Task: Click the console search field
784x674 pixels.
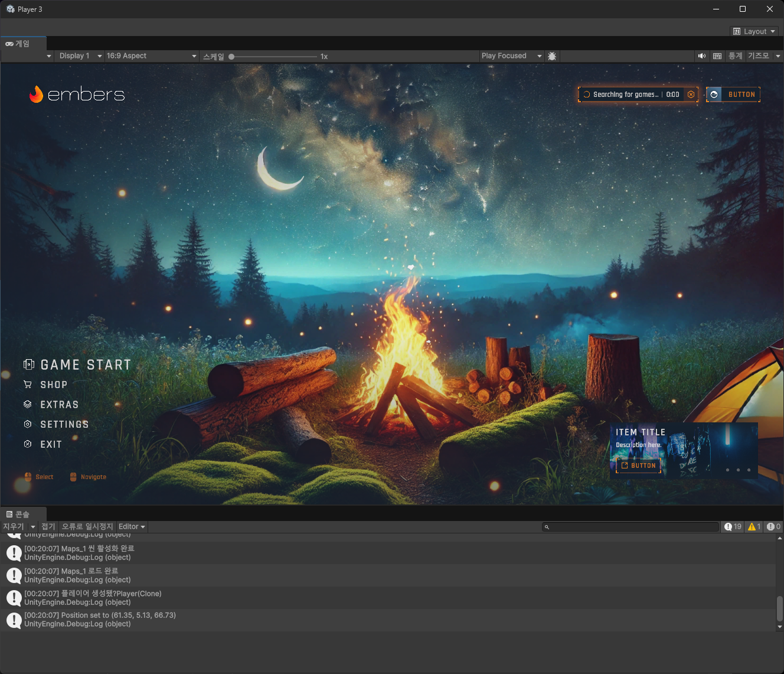Action: [x=631, y=527]
